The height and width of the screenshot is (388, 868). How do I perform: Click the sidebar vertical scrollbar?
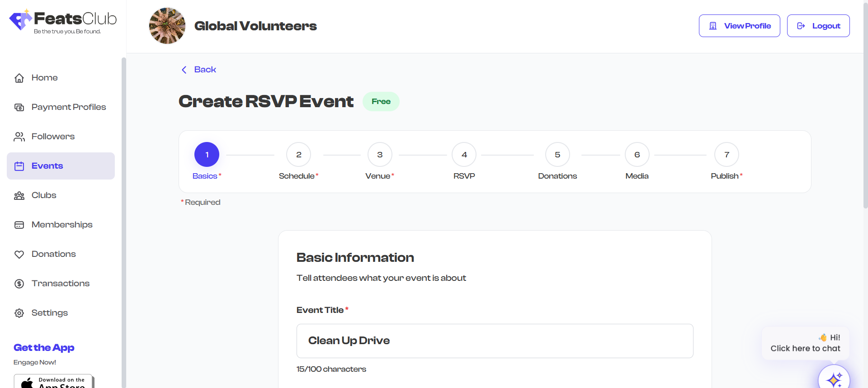tap(124, 222)
